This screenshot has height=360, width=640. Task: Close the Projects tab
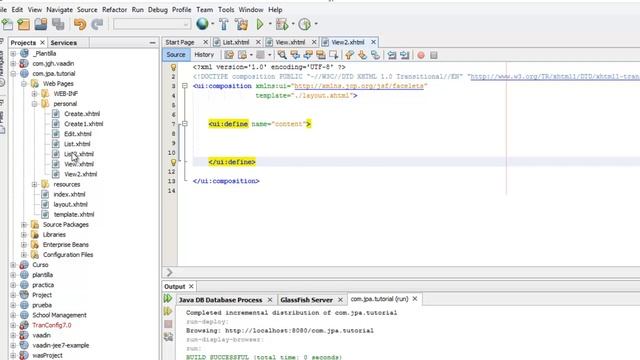tap(42, 42)
